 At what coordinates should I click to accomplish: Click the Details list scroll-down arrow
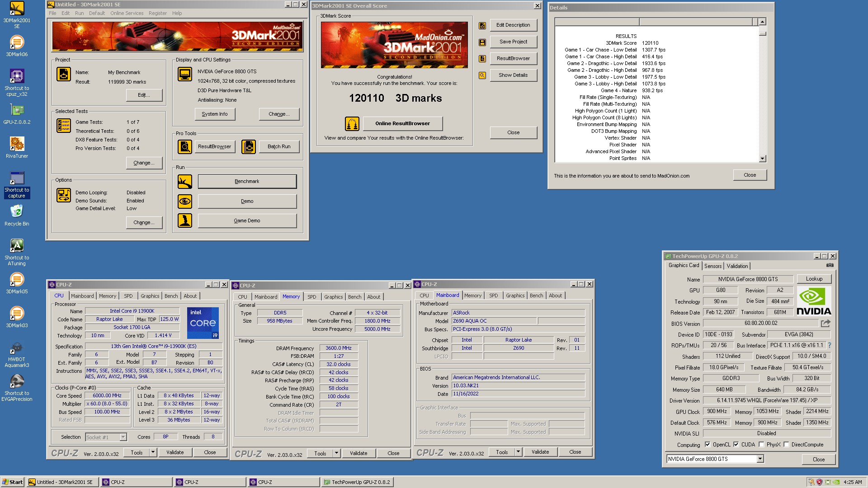[762, 159]
